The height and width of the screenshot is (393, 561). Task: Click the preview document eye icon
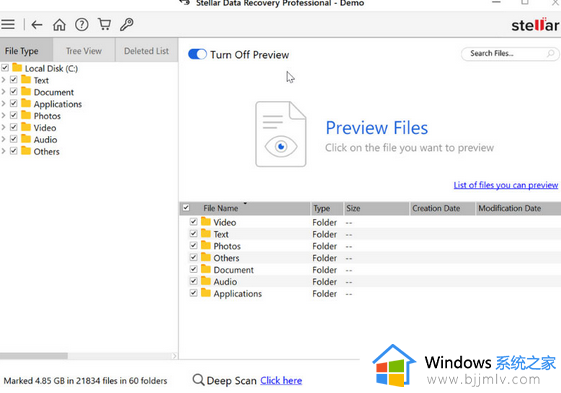point(281,134)
